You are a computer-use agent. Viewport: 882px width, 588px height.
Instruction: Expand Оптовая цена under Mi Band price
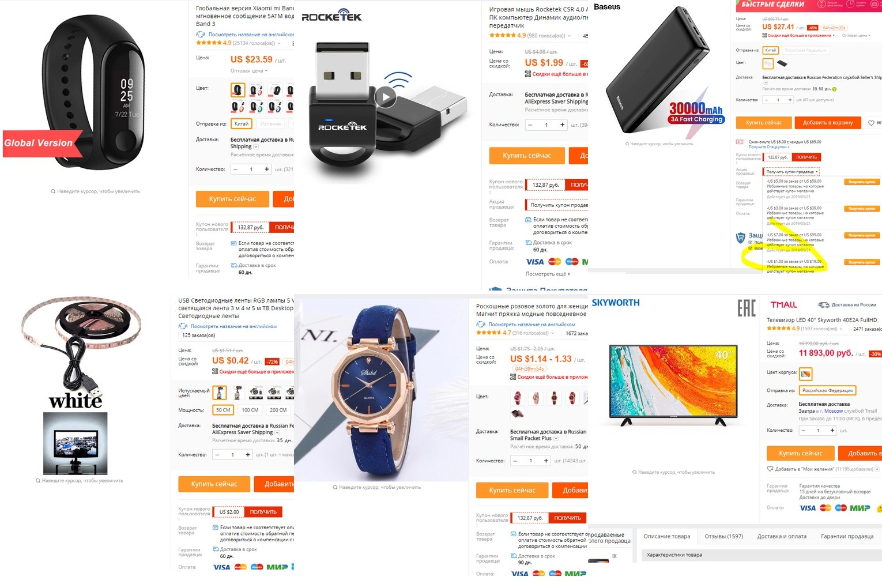[x=249, y=71]
